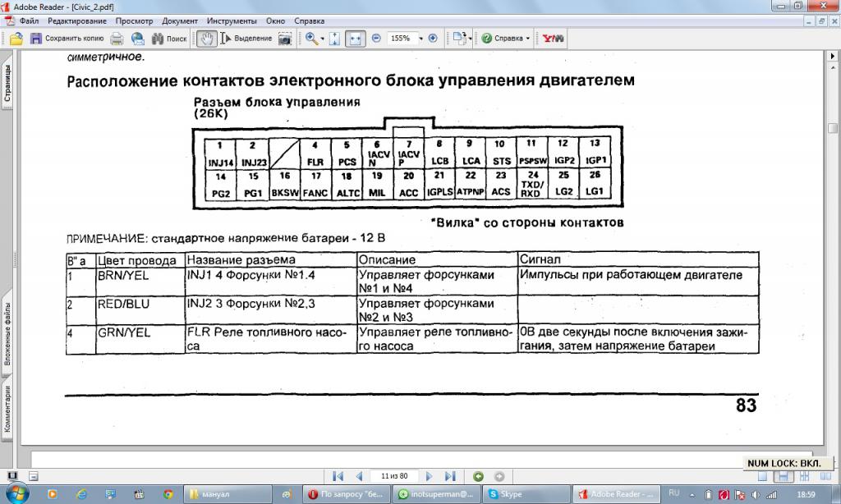Toggle the Fit Width view button
This screenshot has width=841, height=504.
coord(355,39)
